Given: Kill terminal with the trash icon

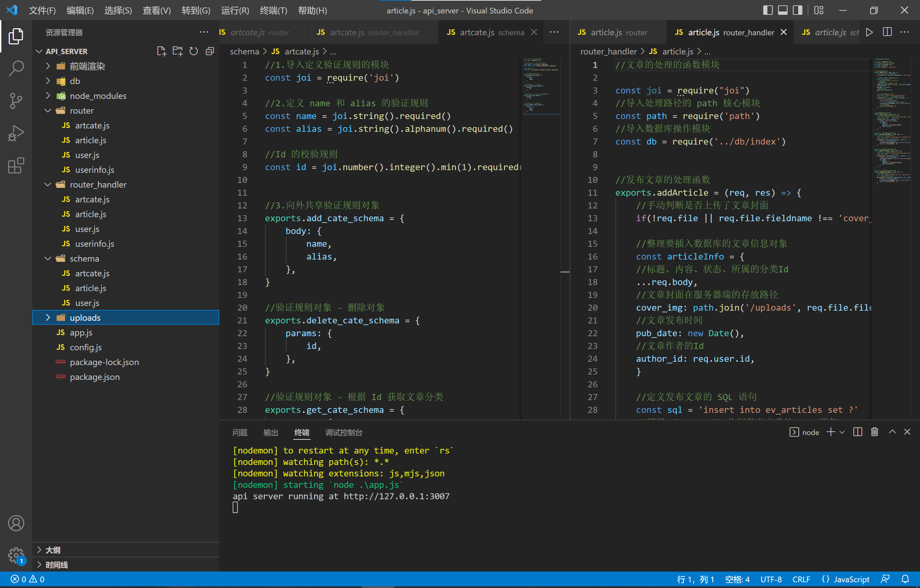Looking at the screenshot, I should click(x=874, y=432).
